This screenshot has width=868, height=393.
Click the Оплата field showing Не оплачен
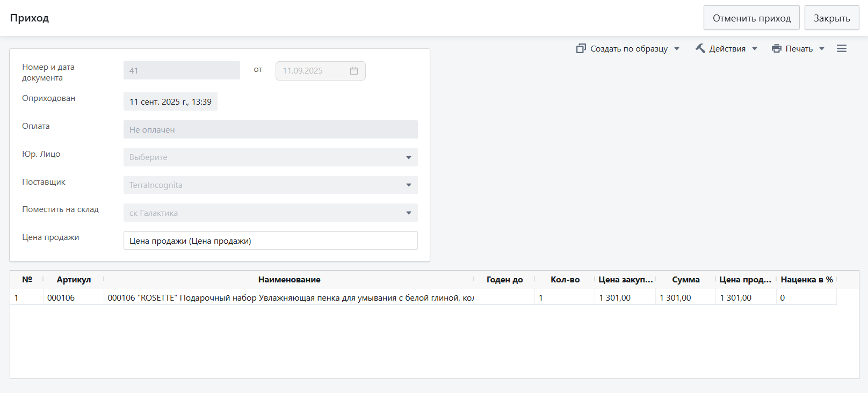coord(270,129)
